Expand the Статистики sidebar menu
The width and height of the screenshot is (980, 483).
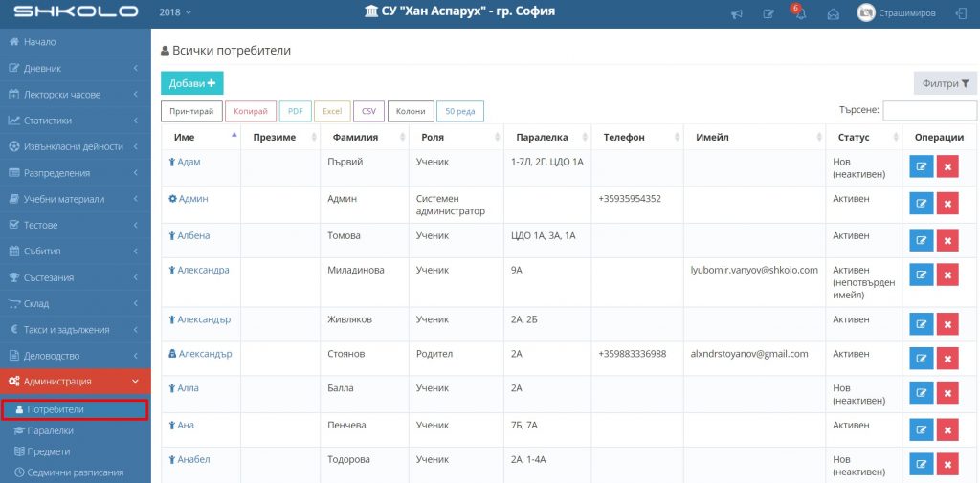click(x=75, y=121)
